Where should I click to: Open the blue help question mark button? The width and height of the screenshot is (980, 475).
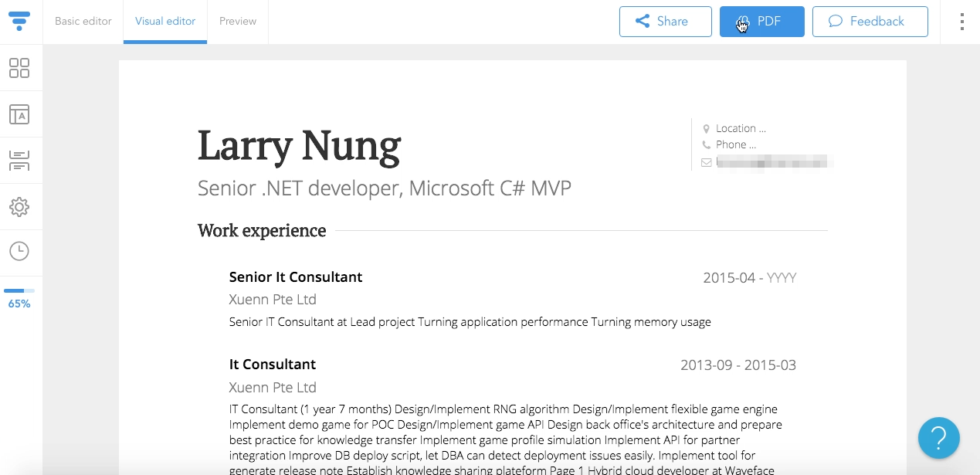(x=939, y=438)
